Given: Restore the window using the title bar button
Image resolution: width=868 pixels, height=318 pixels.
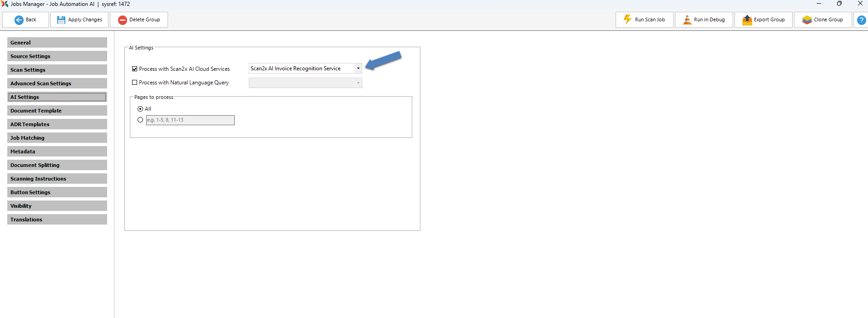Looking at the screenshot, I should [x=839, y=4].
